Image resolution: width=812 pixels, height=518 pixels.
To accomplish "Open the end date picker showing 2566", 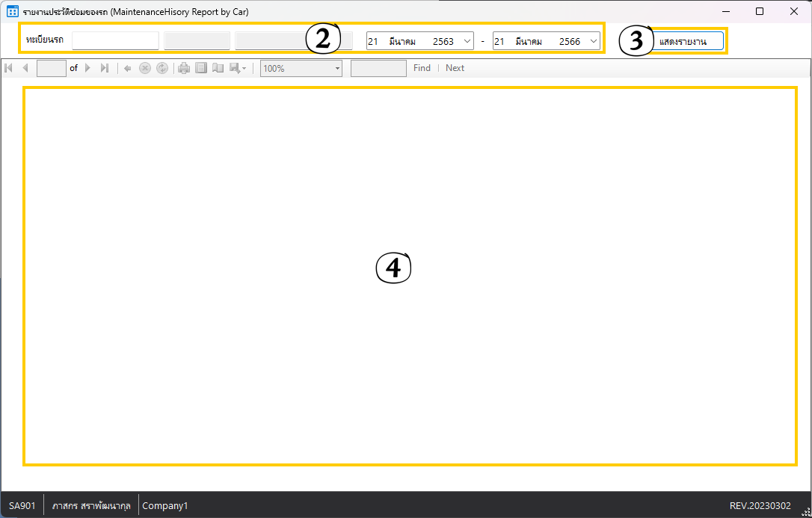I will click(x=594, y=41).
